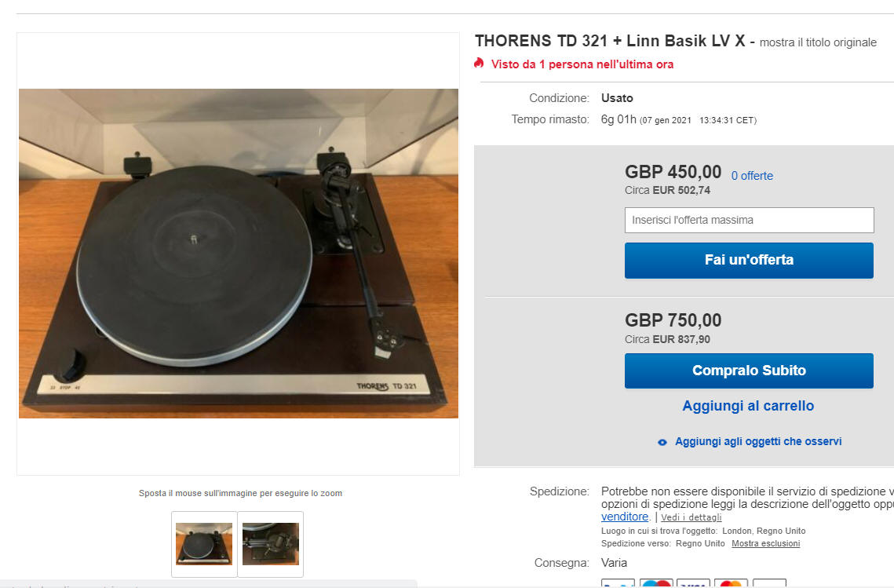Viewport: 894px width, 588px height.
Task: Select the Maestro payment icon
Action: coord(655,583)
